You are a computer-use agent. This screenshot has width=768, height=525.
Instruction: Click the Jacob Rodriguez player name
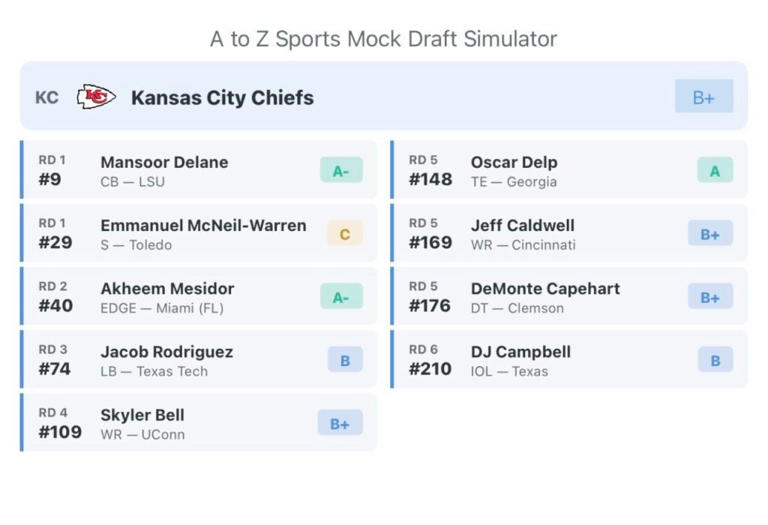pos(166,351)
